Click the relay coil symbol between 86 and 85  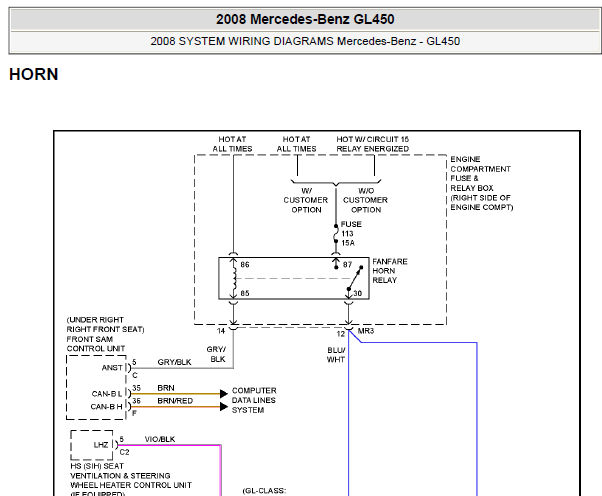point(234,278)
